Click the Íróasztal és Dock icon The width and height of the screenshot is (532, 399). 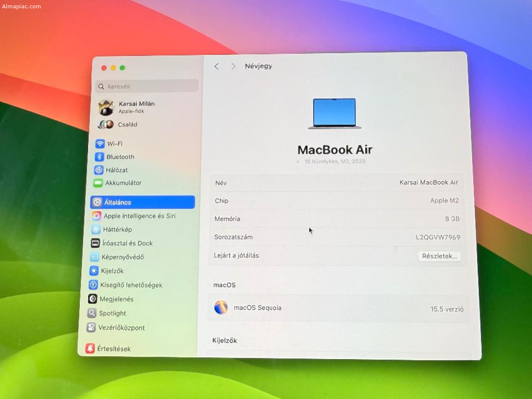[96, 243]
